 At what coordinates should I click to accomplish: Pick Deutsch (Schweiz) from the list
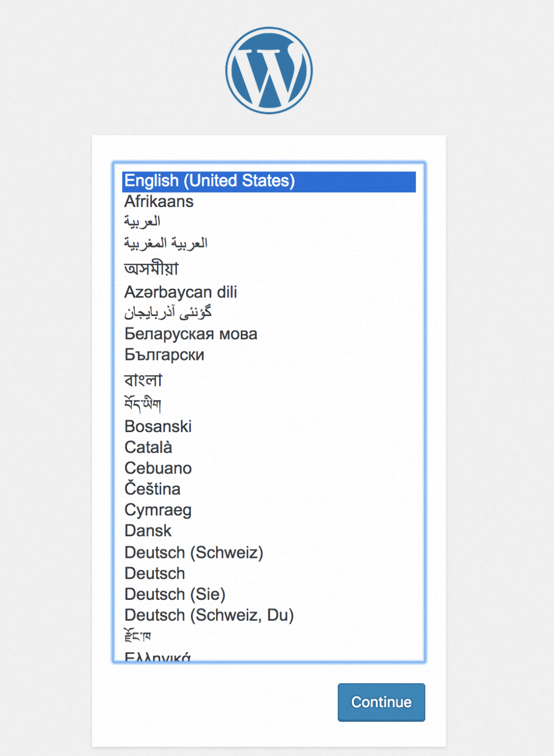[194, 553]
